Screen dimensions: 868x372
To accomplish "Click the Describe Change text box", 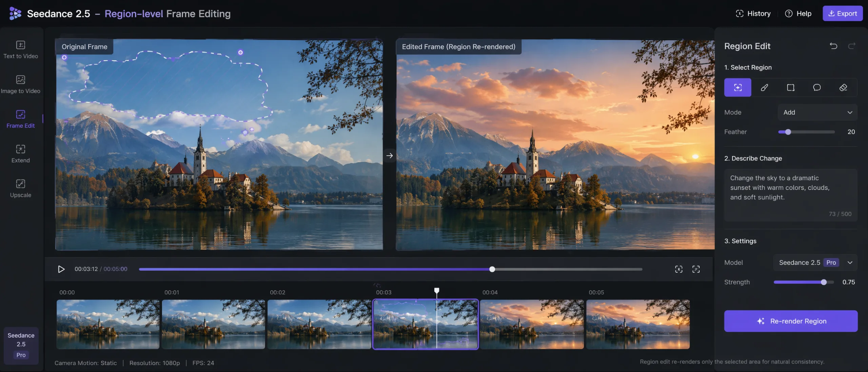I will click(791, 195).
